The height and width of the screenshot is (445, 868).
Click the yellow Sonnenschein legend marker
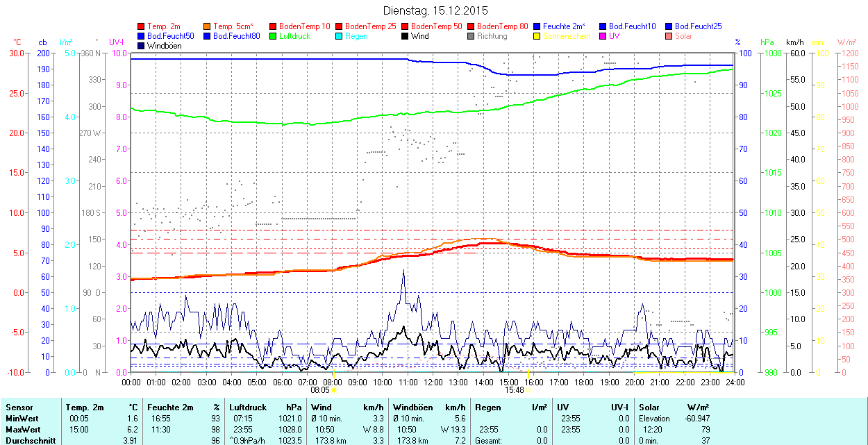(537, 36)
